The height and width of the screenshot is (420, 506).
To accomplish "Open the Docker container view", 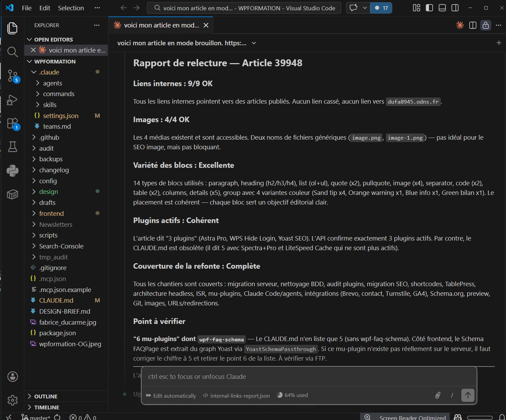I will click(12, 194).
